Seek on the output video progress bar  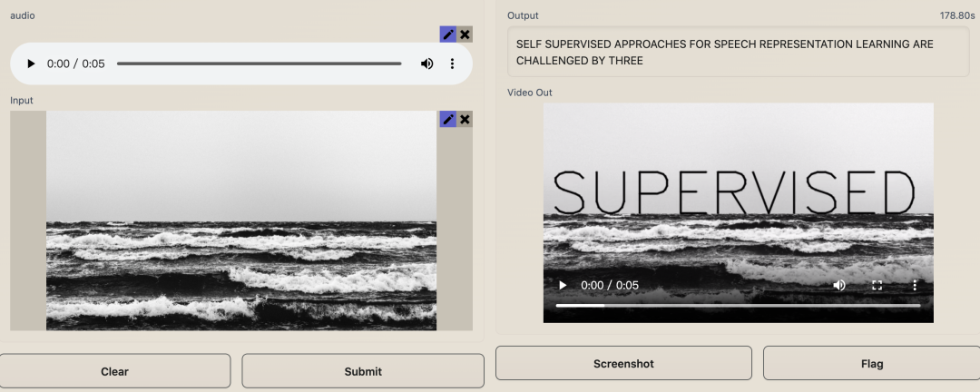pyautogui.click(x=738, y=306)
